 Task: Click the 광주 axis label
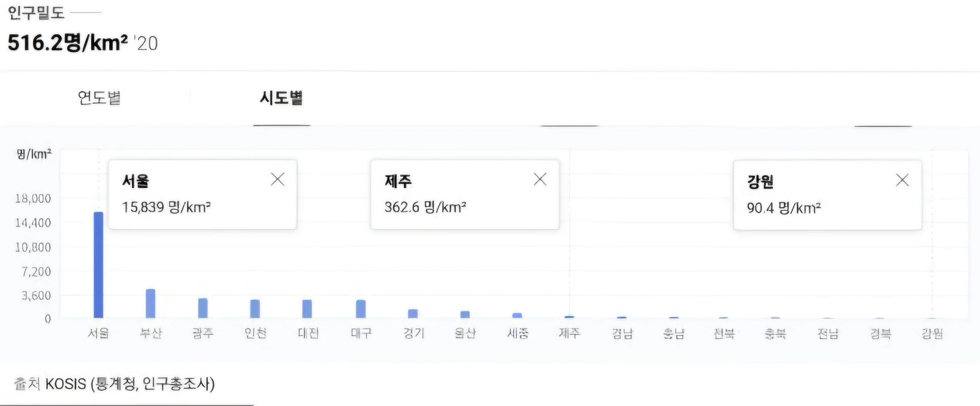click(x=203, y=334)
